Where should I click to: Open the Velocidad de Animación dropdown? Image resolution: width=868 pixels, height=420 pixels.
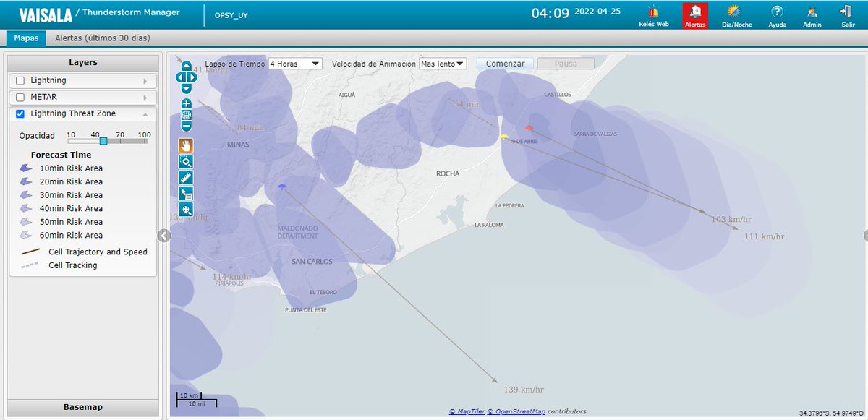[443, 64]
